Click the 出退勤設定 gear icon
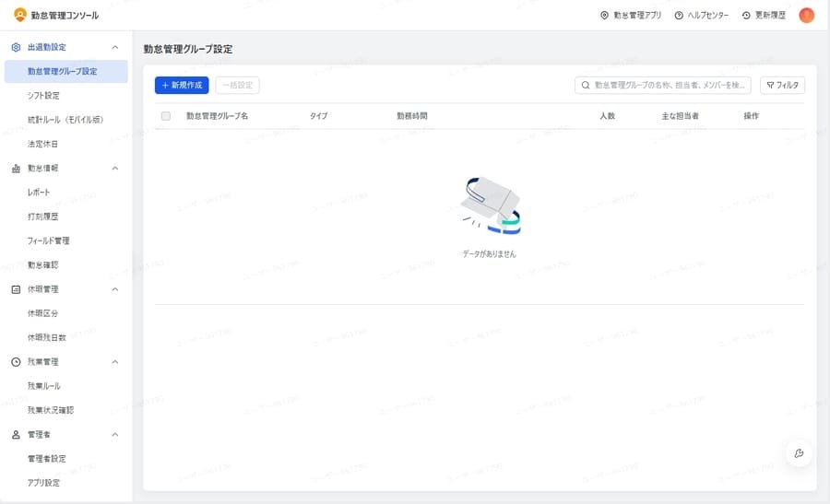The height and width of the screenshot is (504, 830). click(x=16, y=47)
